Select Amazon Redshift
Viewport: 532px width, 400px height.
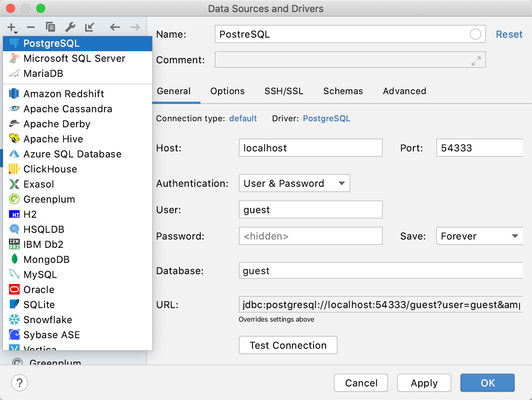click(x=78, y=94)
